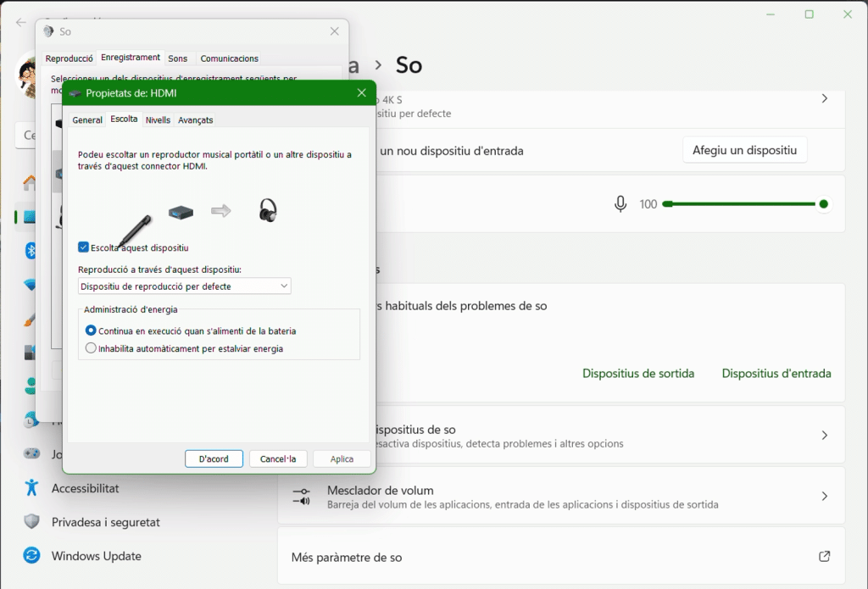Open the Dispositiu de reproducció per defecte dropdown

(x=184, y=286)
